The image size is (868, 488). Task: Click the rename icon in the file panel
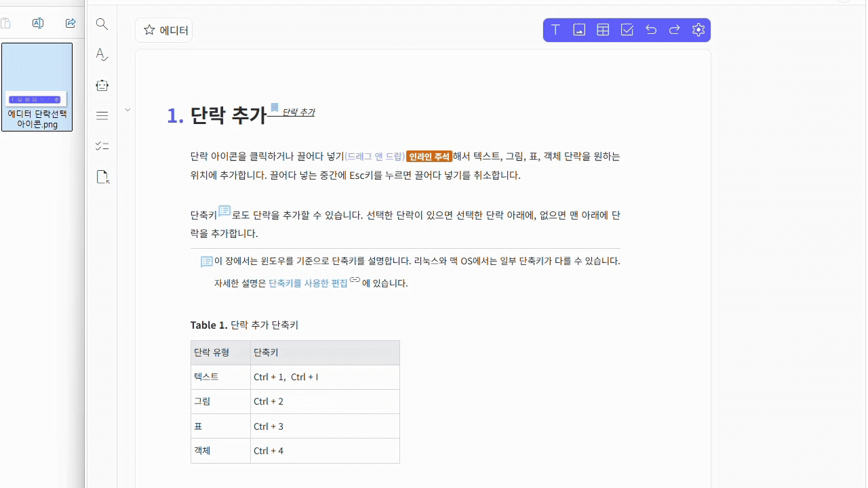click(38, 24)
